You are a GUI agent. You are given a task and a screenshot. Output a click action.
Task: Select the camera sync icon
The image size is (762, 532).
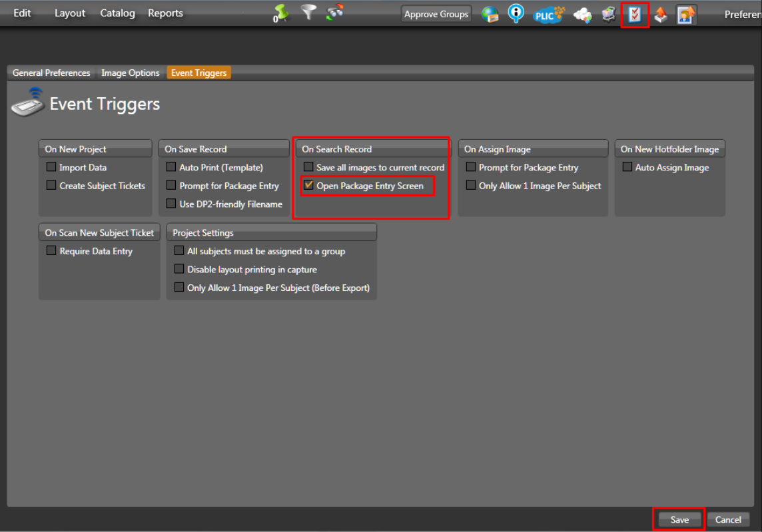pyautogui.click(x=334, y=12)
